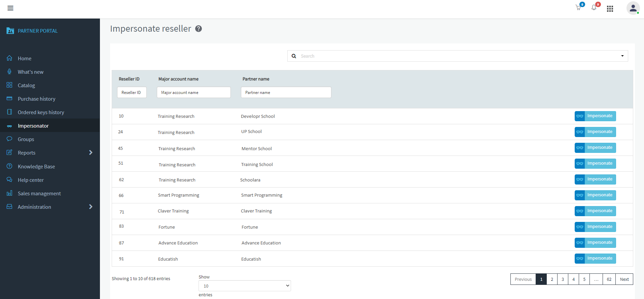Click the Reseller ID filter field
644x299 pixels.
point(132,92)
